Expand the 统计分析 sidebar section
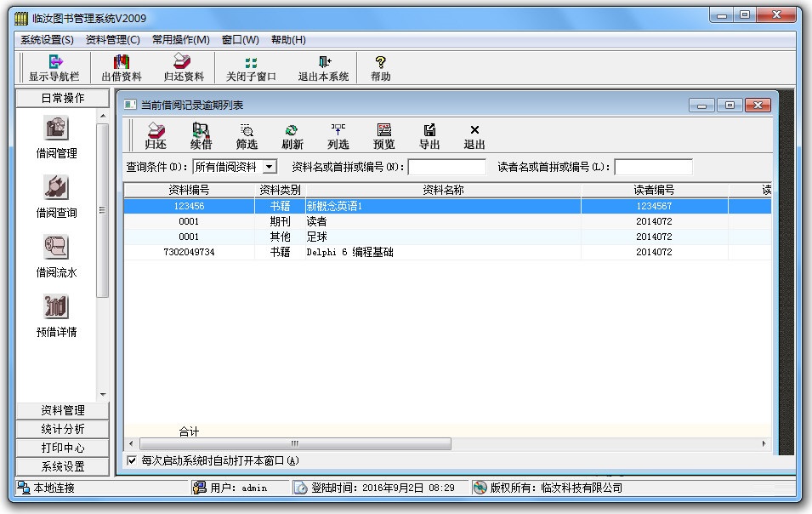 pyautogui.click(x=63, y=429)
